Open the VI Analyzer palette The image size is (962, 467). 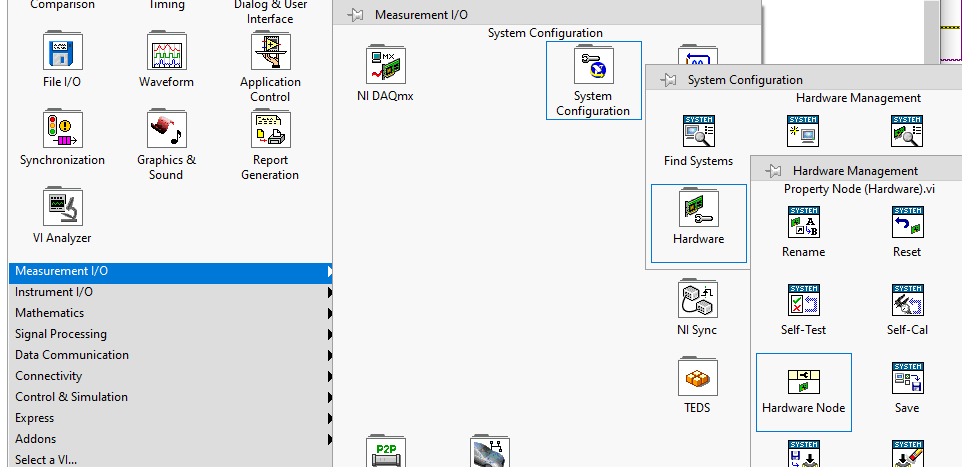point(62,206)
